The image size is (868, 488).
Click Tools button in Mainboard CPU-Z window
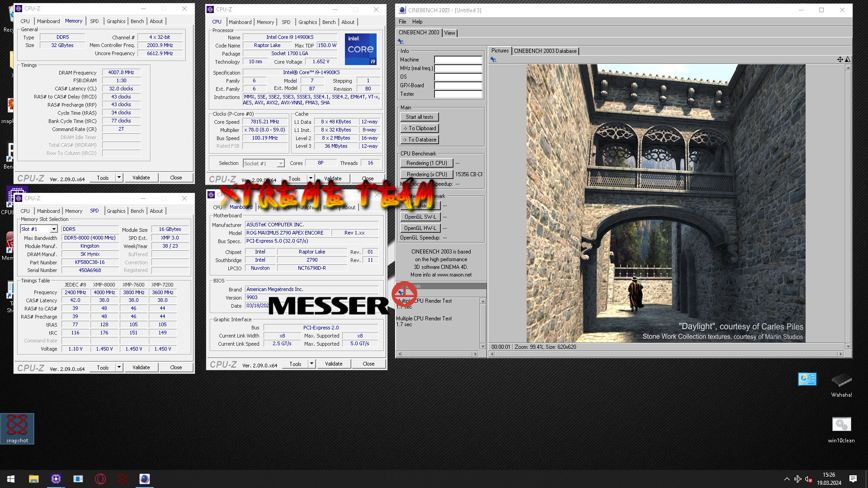tap(295, 364)
